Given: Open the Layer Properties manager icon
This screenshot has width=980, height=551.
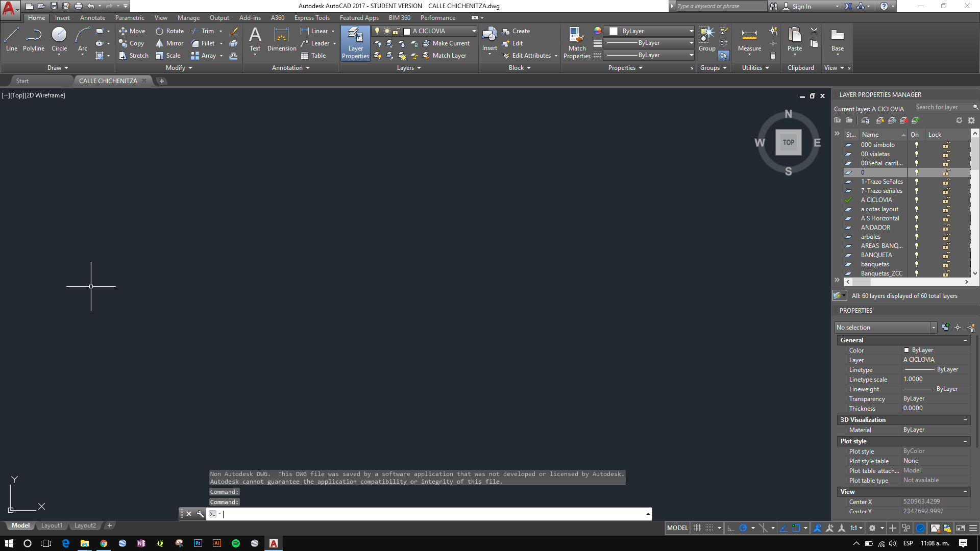Looking at the screenshot, I should tap(355, 43).
